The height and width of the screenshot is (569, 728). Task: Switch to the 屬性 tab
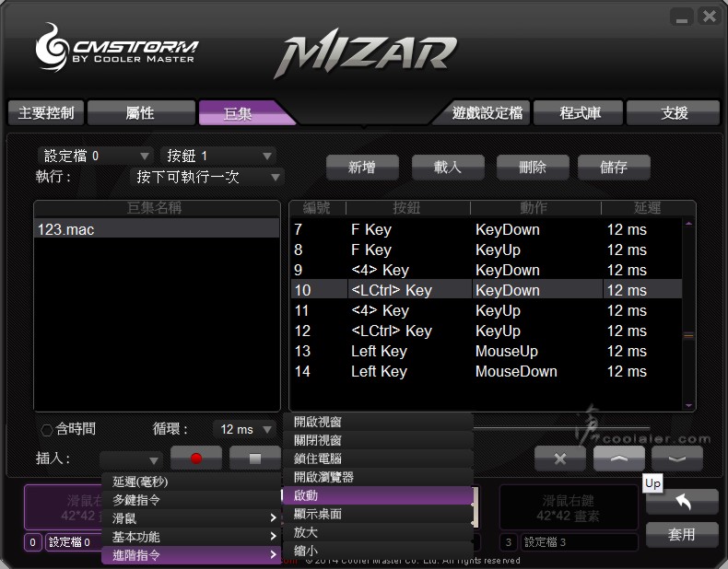[141, 112]
